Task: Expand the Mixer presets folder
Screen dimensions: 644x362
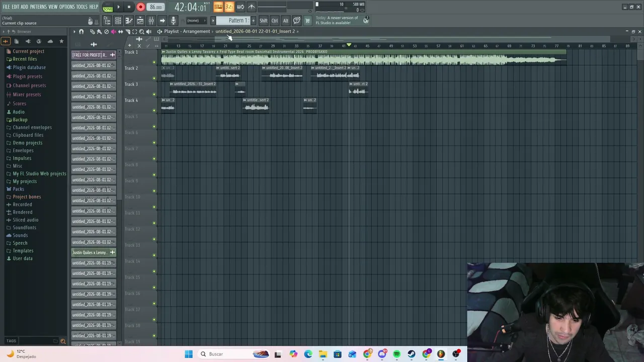Action: click(27, 95)
